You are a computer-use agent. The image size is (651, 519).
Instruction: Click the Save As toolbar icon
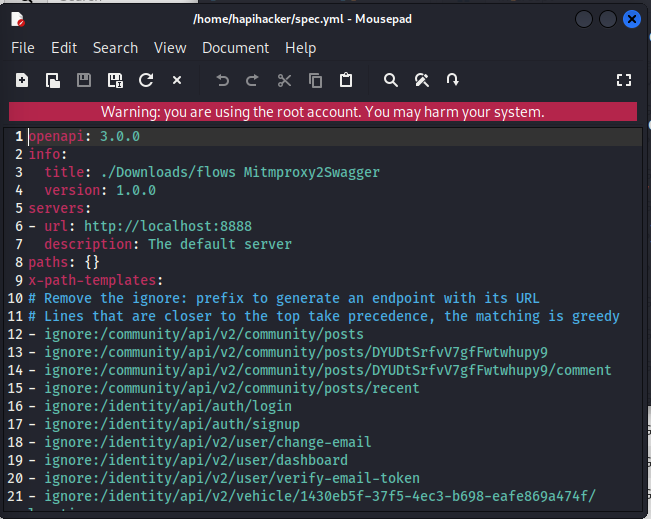pyautogui.click(x=115, y=80)
